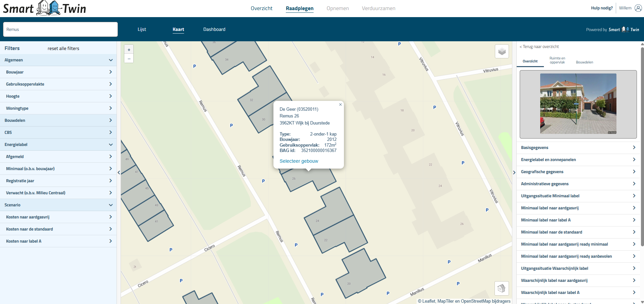The width and height of the screenshot is (644, 304).
Task: Click the Remus search input field
Action: click(x=60, y=30)
